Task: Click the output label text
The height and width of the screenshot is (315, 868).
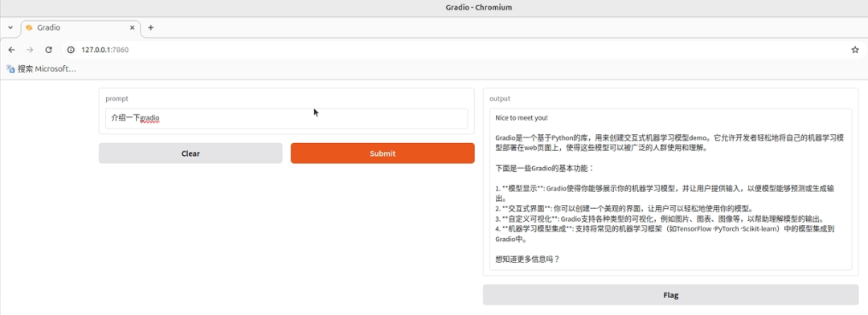Action: (x=500, y=99)
